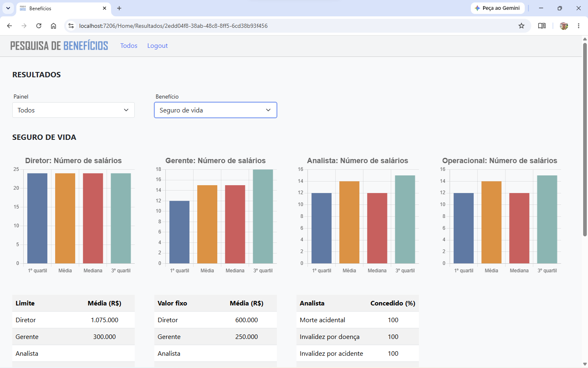The image size is (588, 368).
Task: Open reading mode side panel icon
Action: (542, 26)
